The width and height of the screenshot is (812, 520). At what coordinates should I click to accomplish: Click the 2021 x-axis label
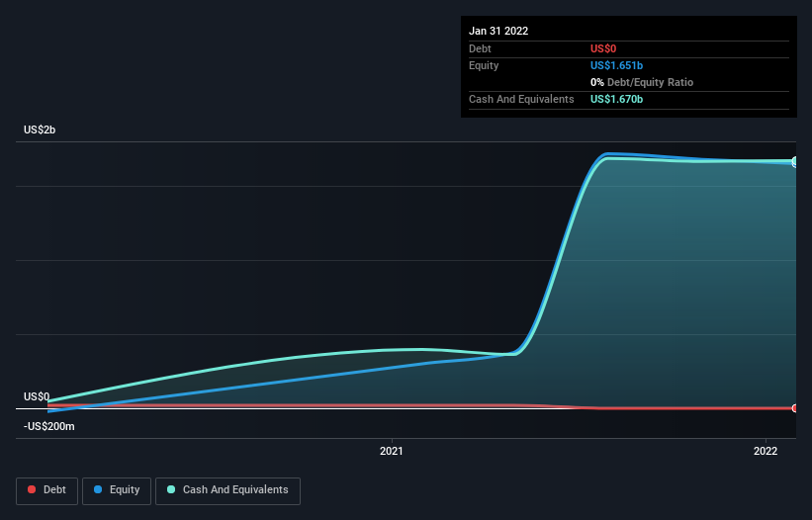(x=391, y=451)
